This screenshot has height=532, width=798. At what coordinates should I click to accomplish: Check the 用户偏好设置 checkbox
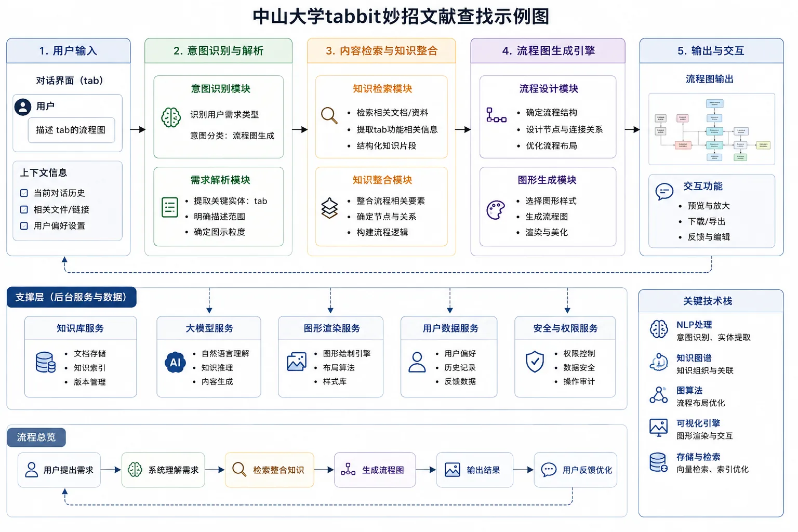pos(24,226)
